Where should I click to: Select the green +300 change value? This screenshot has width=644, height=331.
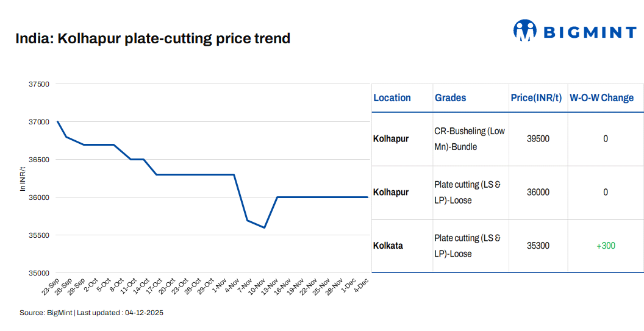[606, 246]
